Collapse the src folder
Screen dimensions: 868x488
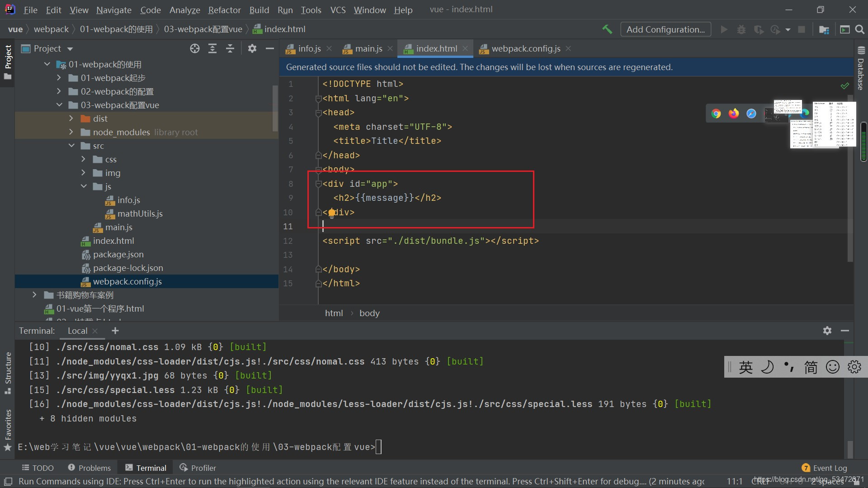coord(71,146)
